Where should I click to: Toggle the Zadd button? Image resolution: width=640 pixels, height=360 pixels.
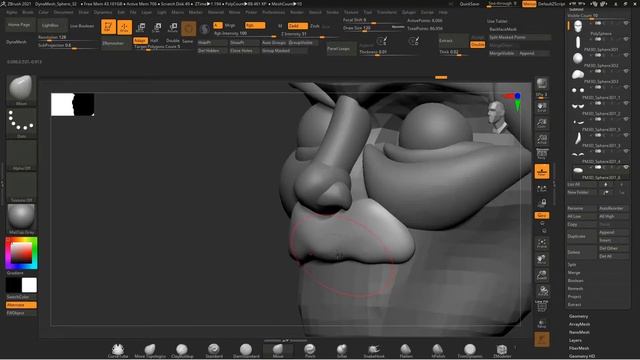pos(298,26)
